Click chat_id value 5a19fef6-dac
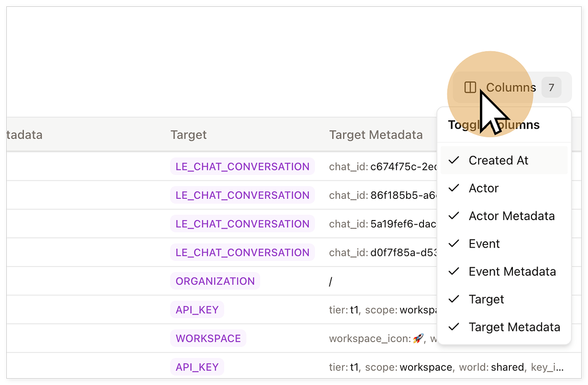Screen dimensions: 588x385 pos(404,224)
